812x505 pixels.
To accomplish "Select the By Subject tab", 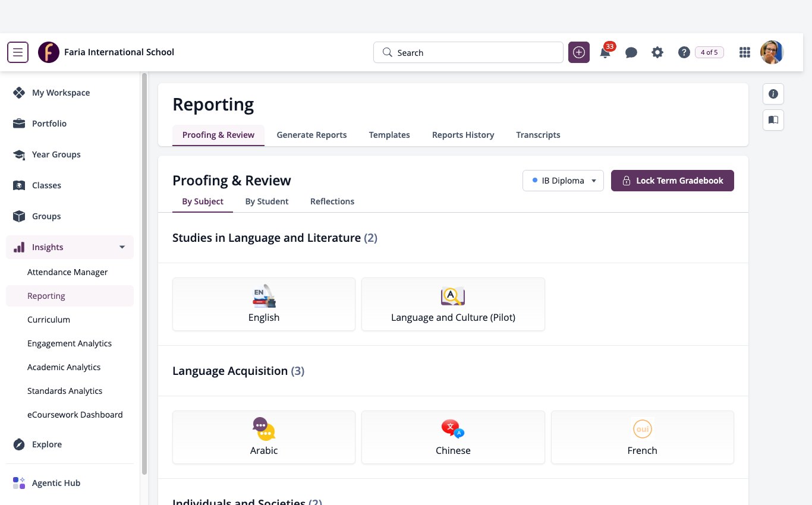I will point(203,201).
